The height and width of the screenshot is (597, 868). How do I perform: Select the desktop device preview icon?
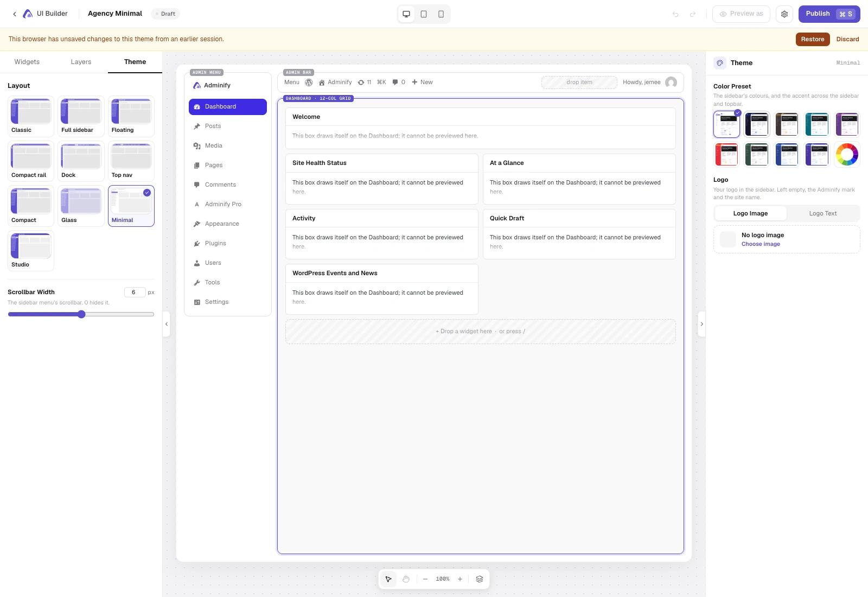(406, 14)
